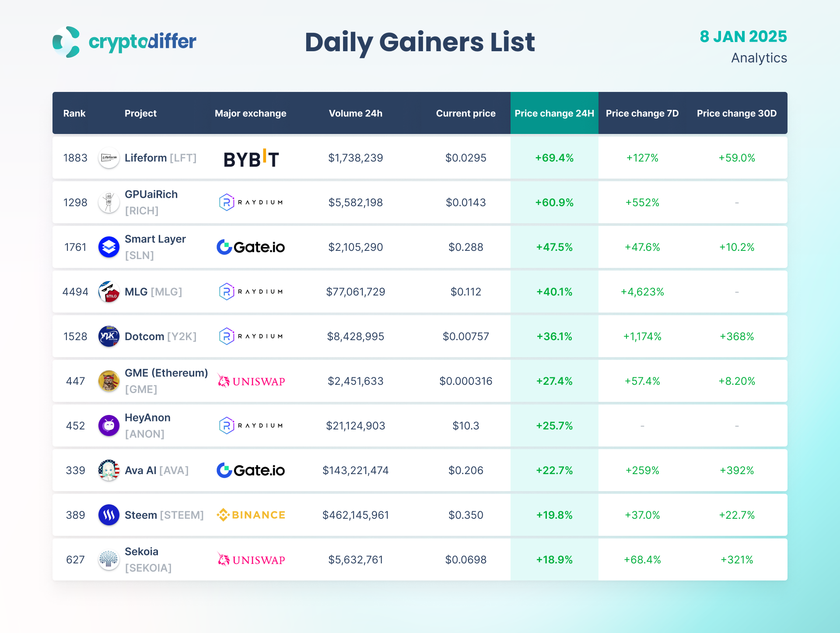Click the Uniswap logo in Sekoia row

click(251, 559)
